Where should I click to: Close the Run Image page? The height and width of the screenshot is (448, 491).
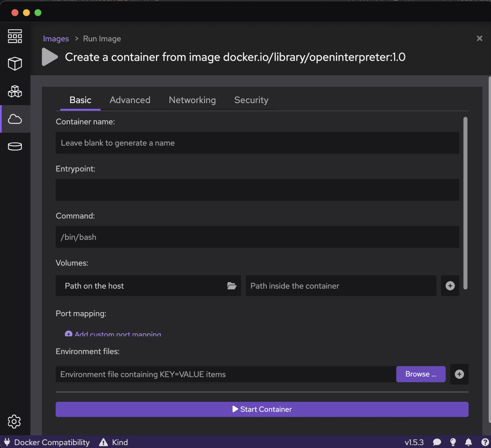480,38
